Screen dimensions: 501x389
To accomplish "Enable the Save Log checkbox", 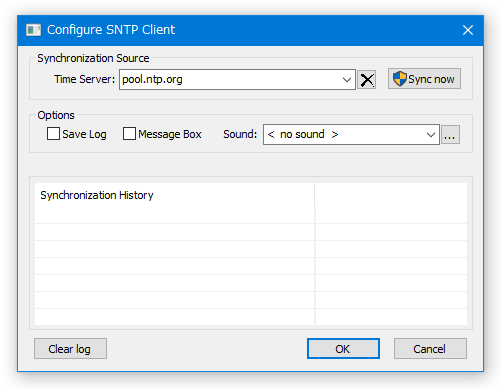I will pos(53,134).
